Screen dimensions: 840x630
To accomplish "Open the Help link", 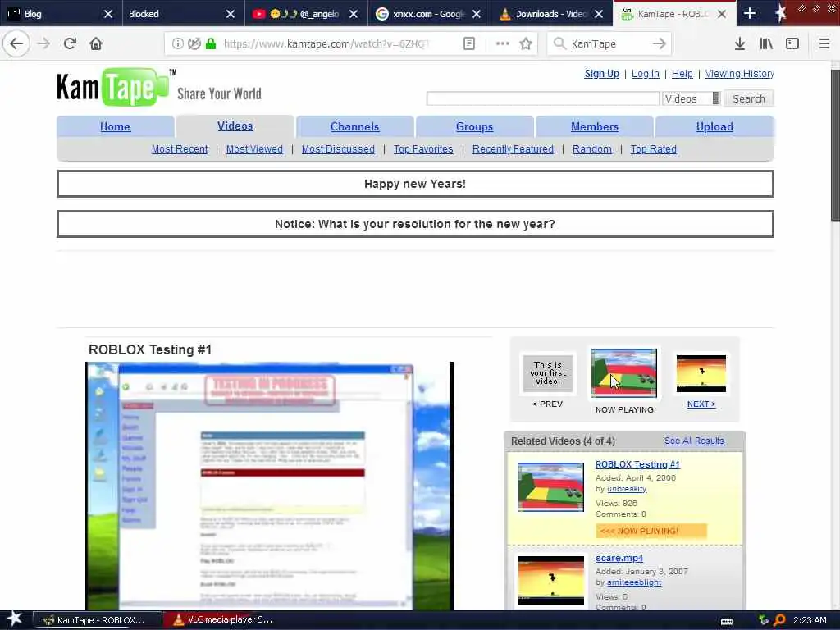I will point(682,74).
